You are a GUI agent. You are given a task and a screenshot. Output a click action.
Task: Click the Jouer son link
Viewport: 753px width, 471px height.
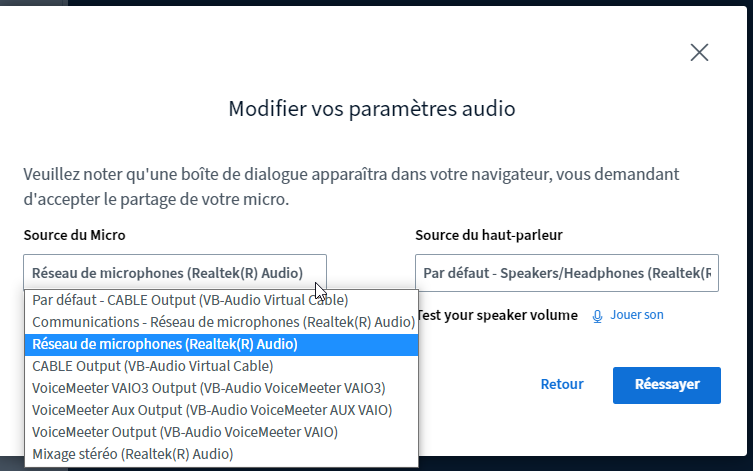pyautogui.click(x=636, y=315)
